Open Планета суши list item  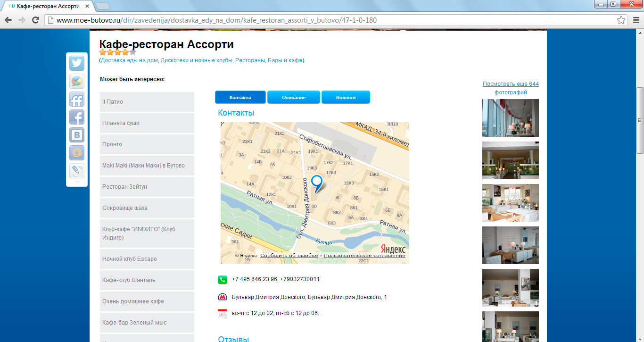[147, 123]
